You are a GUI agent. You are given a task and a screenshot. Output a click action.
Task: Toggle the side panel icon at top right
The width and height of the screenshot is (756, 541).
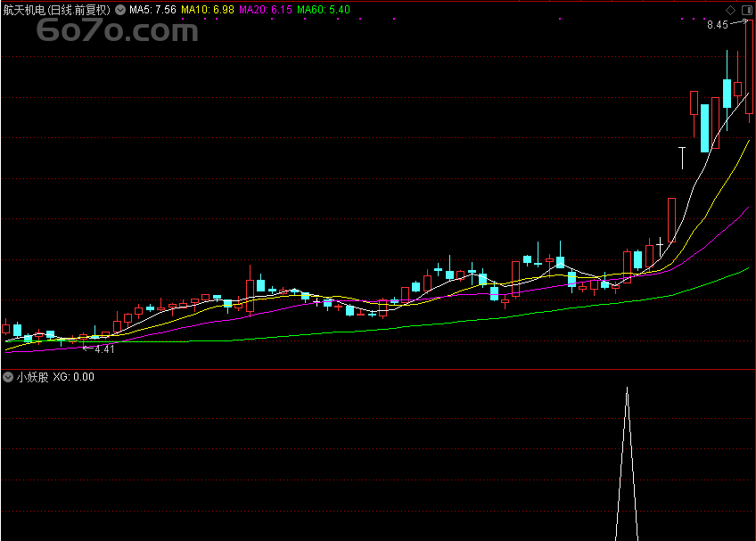click(747, 10)
